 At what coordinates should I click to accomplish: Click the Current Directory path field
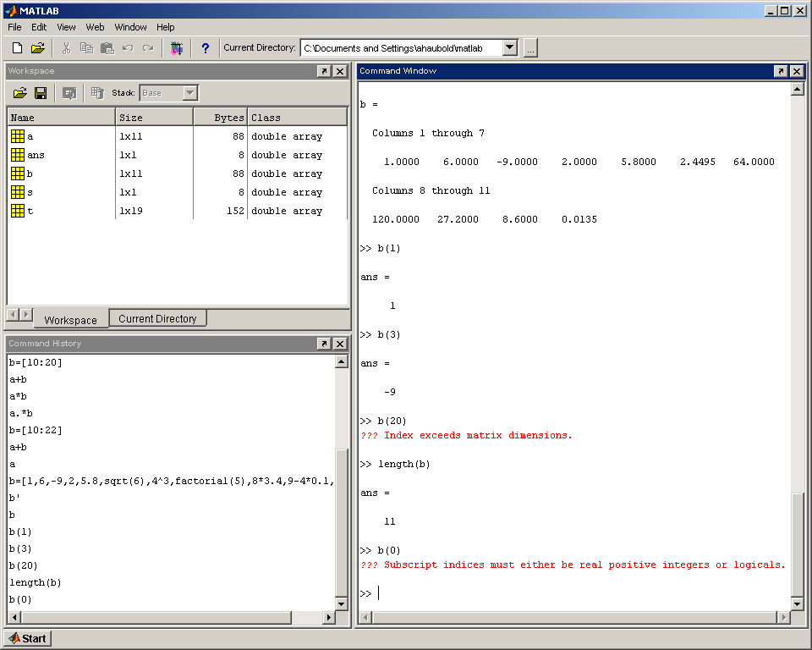[402, 48]
